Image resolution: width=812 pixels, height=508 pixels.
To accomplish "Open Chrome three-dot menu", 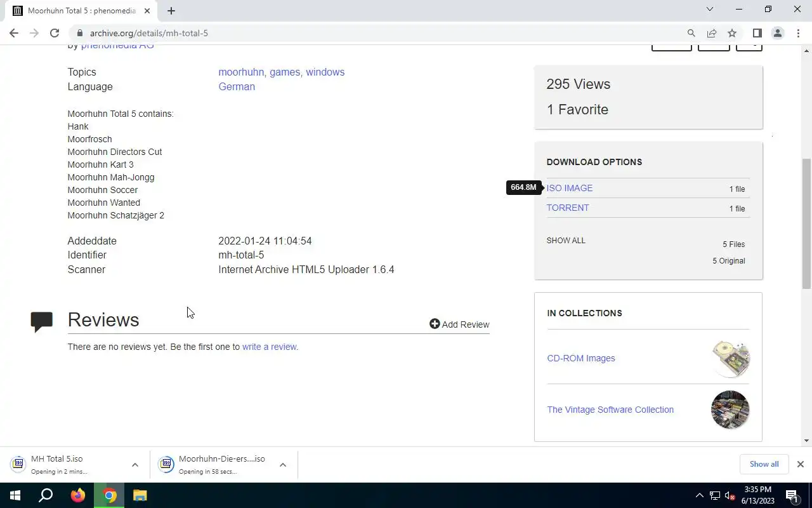I will 798,33.
